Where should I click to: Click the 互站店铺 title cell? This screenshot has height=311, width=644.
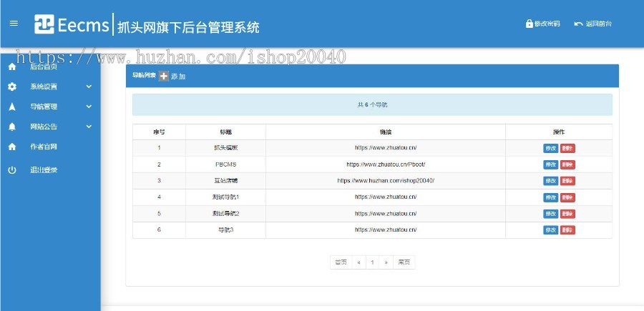coord(225,181)
